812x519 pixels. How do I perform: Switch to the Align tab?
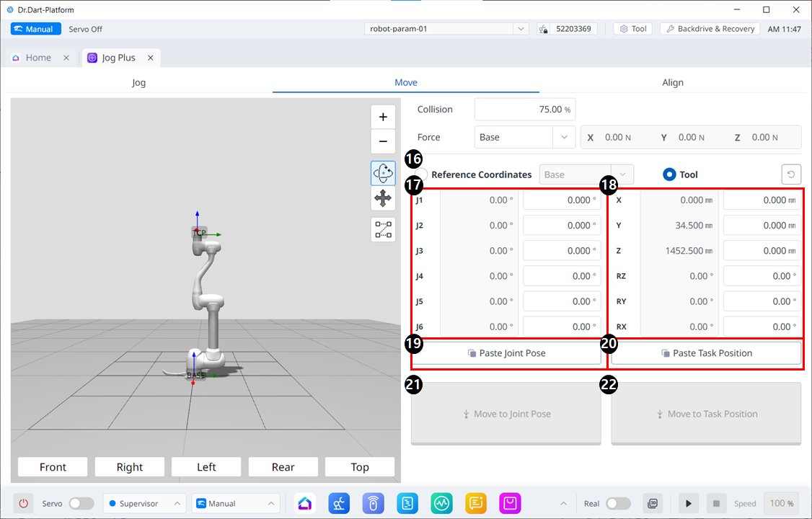tap(672, 83)
